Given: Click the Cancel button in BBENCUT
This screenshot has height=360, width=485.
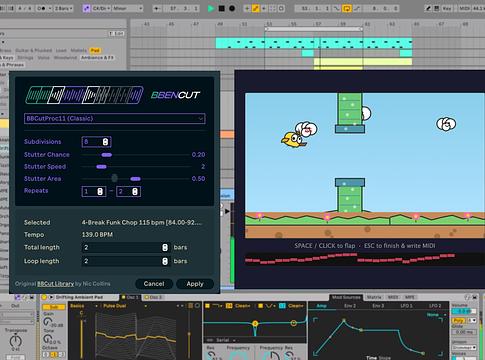Looking at the screenshot, I should coord(154,284).
